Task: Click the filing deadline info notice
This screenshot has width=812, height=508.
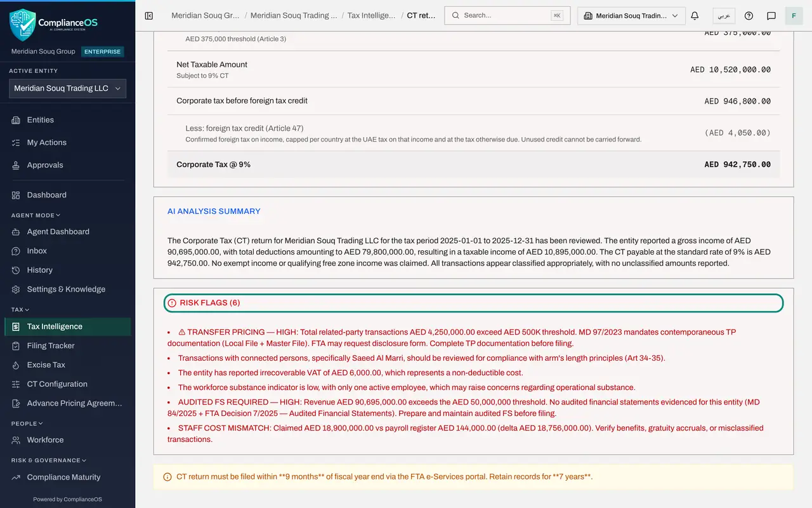Action: point(473,477)
